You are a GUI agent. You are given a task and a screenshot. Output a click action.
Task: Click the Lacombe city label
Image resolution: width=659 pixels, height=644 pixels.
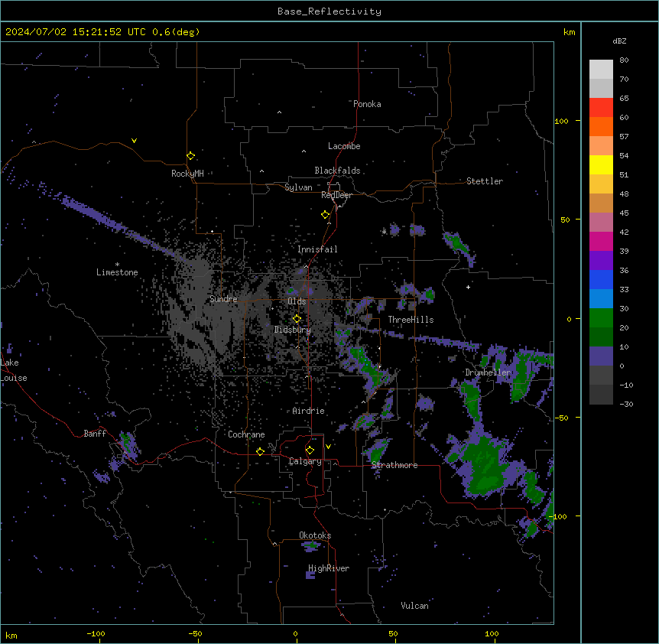[x=344, y=146]
